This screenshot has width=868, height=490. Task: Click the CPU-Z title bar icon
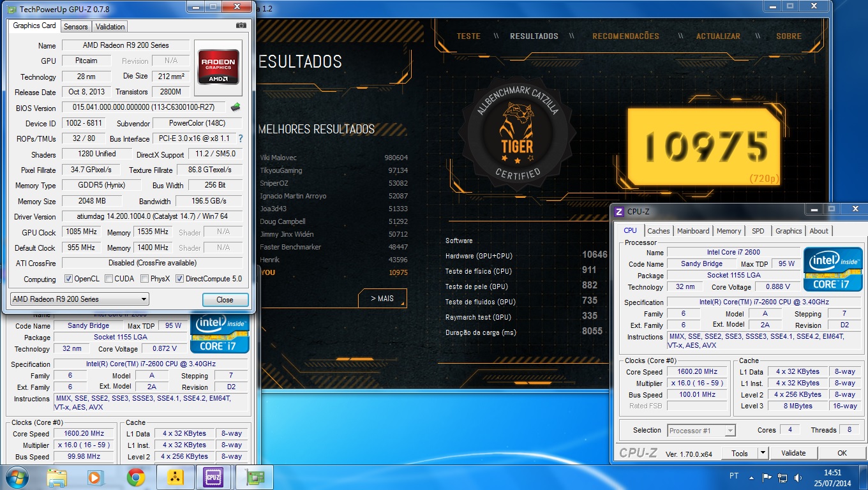[619, 212]
